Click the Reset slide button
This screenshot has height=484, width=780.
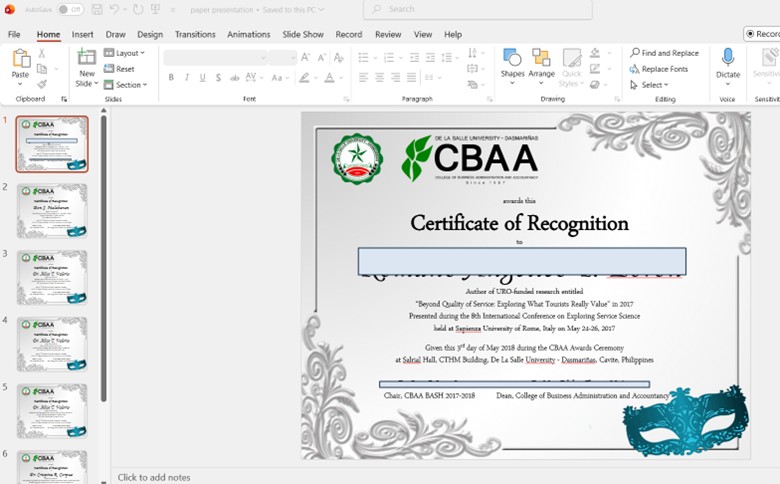point(119,69)
